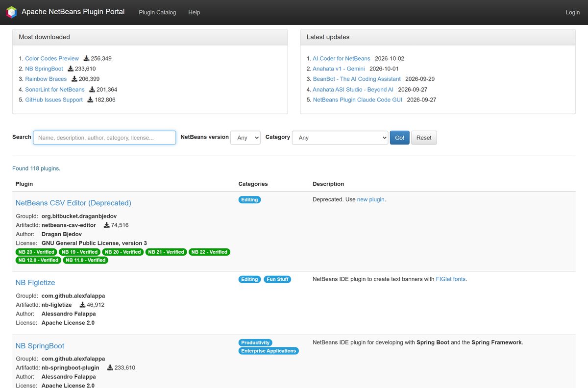
Task: Click GNU General Public License, version 3 text
Action: 94,243
